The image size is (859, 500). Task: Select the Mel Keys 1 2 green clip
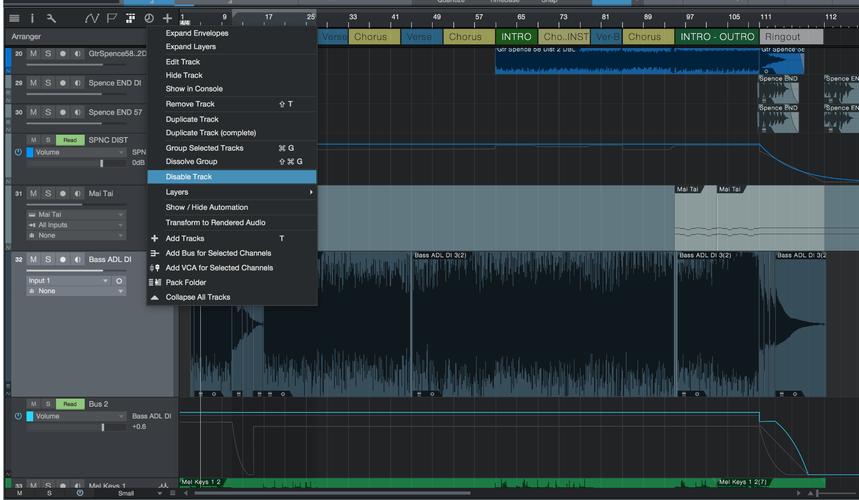click(x=448, y=482)
